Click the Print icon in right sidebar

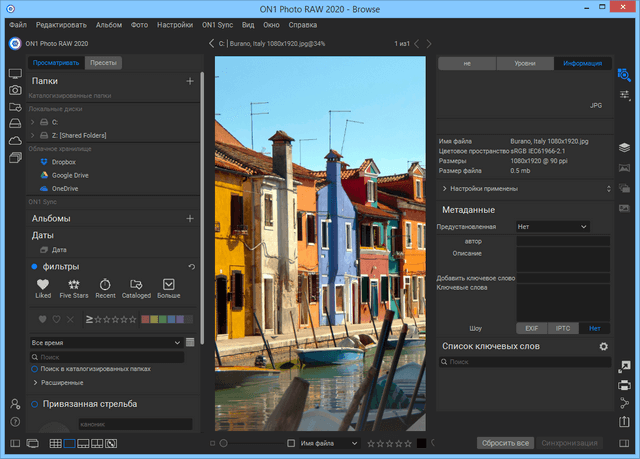coord(624,384)
